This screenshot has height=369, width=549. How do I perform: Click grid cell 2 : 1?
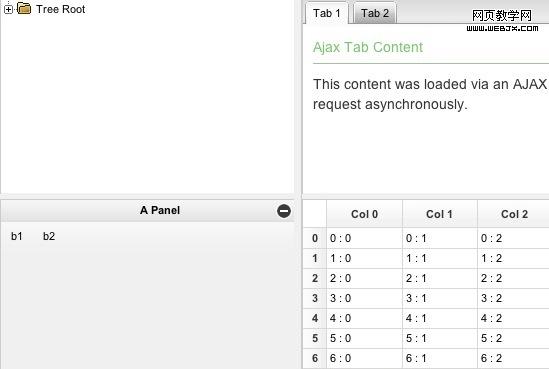[440, 278]
